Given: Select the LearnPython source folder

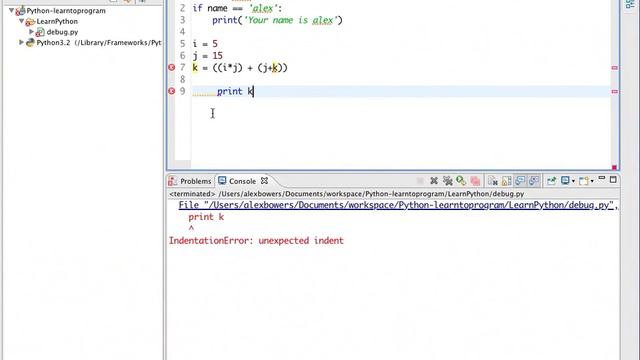Looking at the screenshot, I should (x=57, y=21).
